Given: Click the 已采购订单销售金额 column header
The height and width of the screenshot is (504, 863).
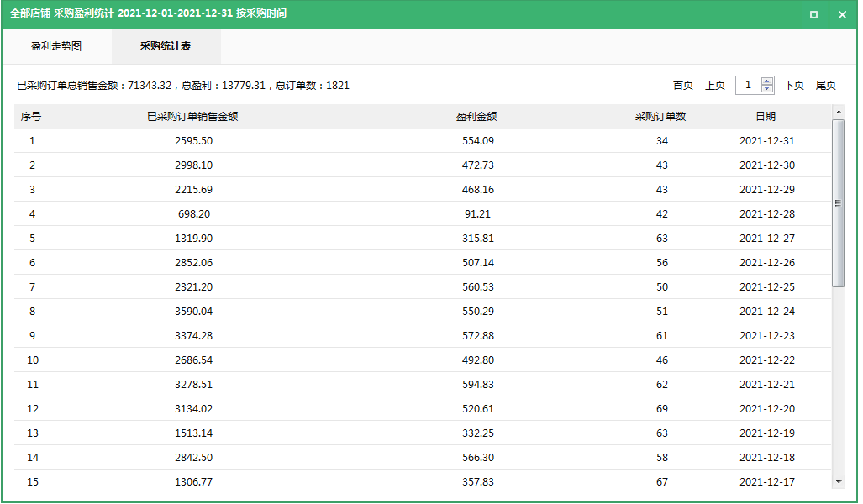Looking at the screenshot, I should (x=192, y=117).
